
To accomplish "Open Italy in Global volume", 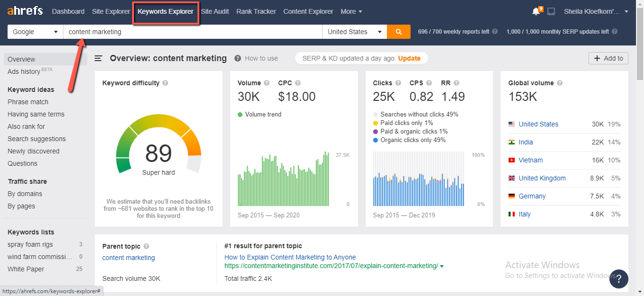I will coord(525,214).
